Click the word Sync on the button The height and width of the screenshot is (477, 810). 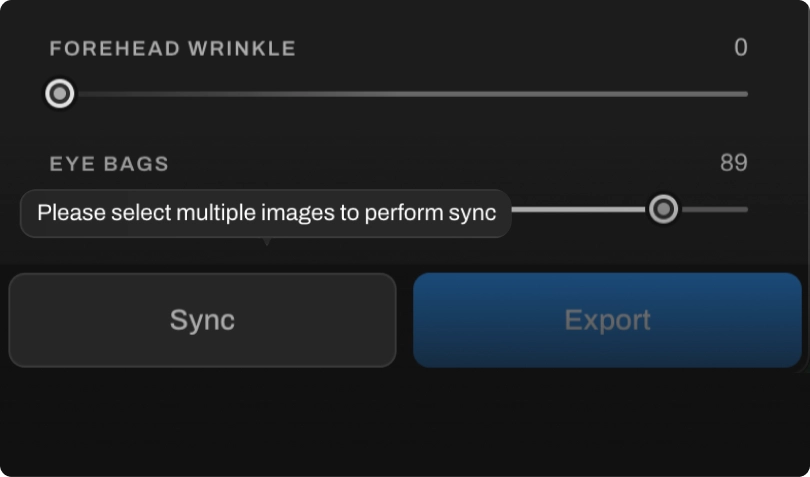(x=202, y=320)
